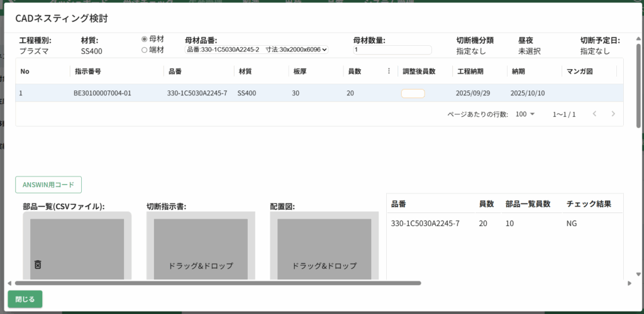Sort table by 指示番号 column header
This screenshot has width=644, height=314.
pyautogui.click(x=88, y=72)
